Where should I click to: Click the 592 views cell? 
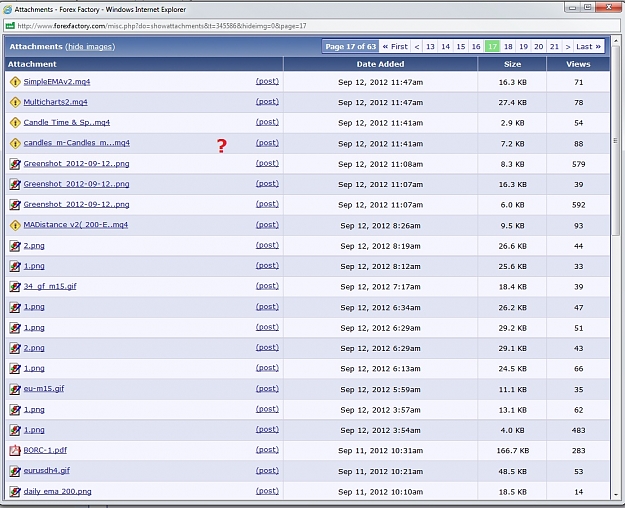[578, 205]
